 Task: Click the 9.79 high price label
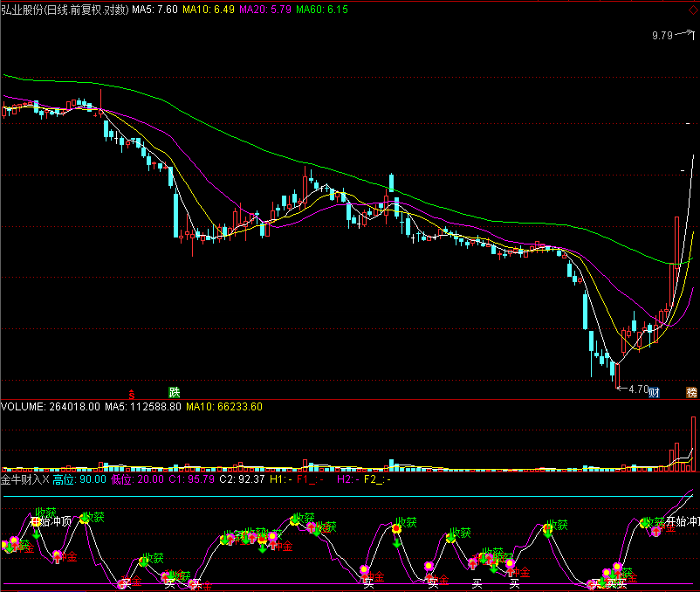coord(662,36)
